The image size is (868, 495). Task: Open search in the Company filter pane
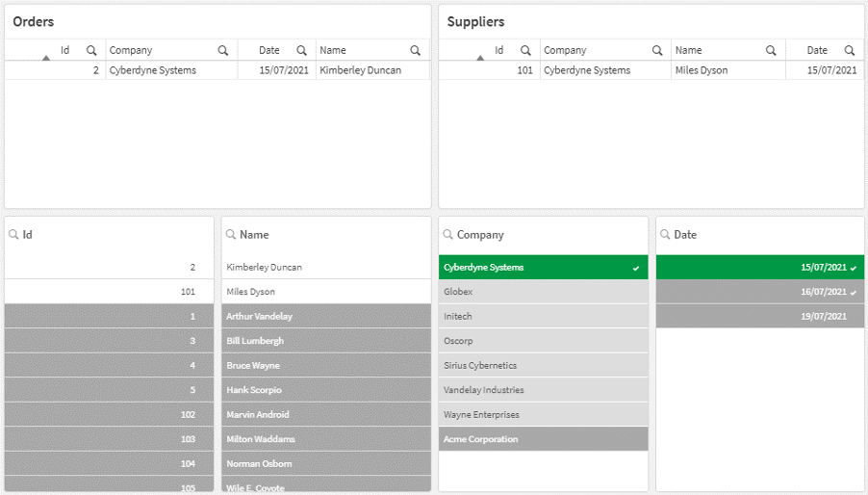coord(447,235)
